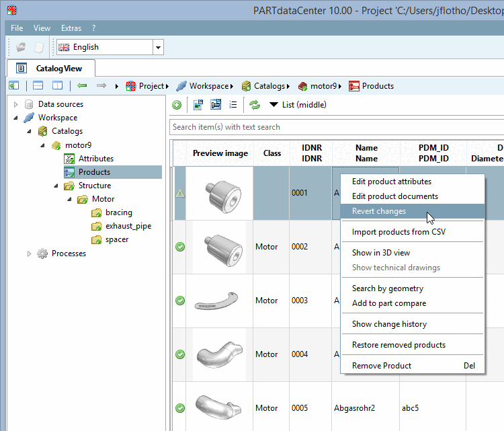
Task: Click the save-all disk toolbar icon
Action: pos(216,104)
